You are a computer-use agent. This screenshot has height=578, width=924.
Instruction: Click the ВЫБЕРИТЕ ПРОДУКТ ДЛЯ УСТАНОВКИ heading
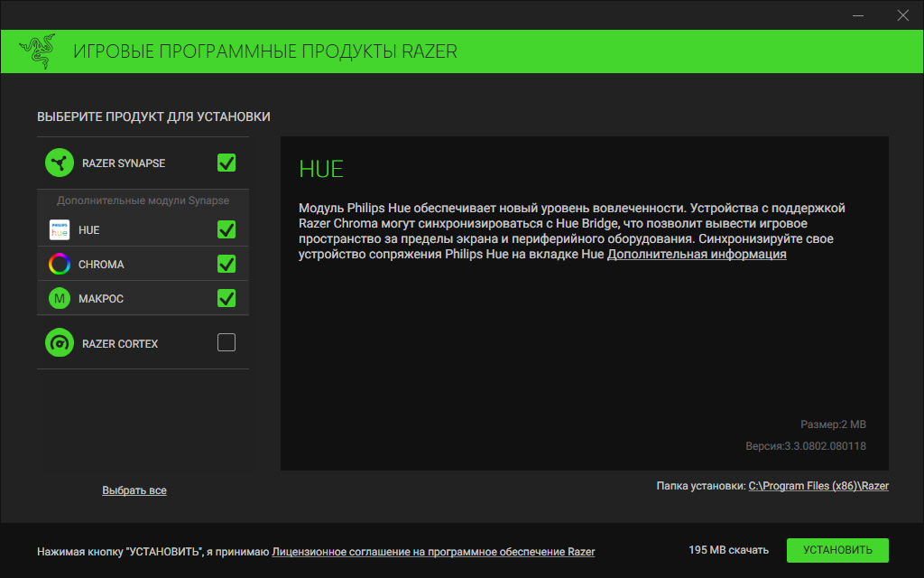(153, 117)
